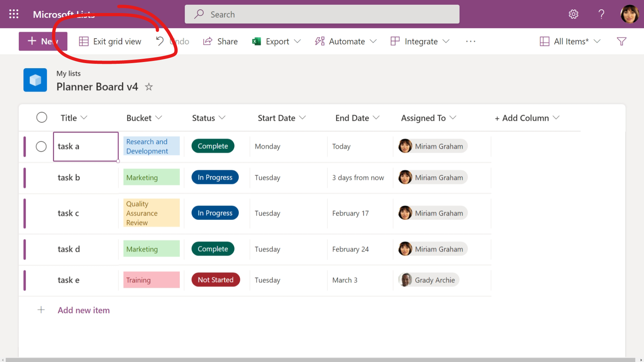Image resolution: width=644 pixels, height=362 pixels.
Task: Open the Title column header menu
Action: (x=74, y=118)
